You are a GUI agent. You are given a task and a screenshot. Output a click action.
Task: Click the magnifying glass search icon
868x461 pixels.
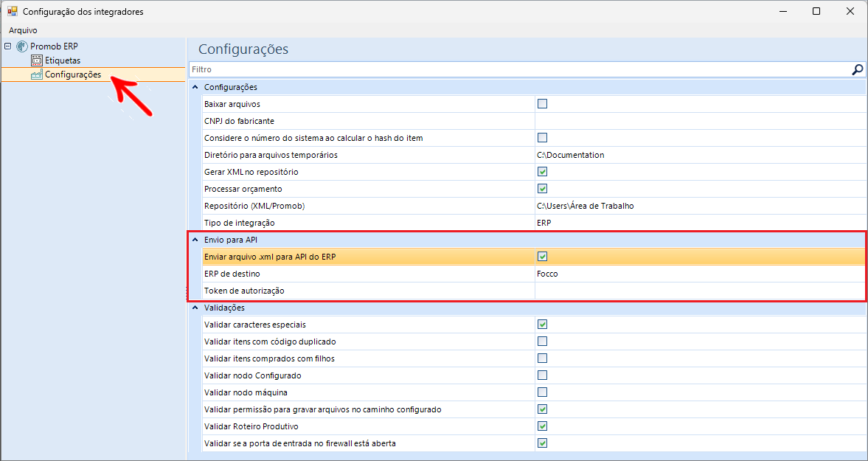pos(858,69)
